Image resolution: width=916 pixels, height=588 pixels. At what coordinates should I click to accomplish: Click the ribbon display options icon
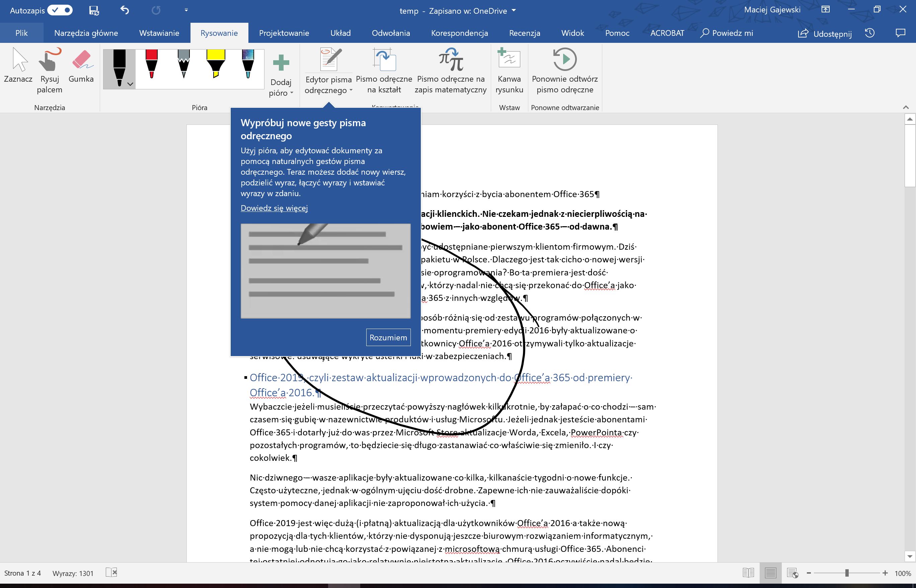click(x=826, y=10)
